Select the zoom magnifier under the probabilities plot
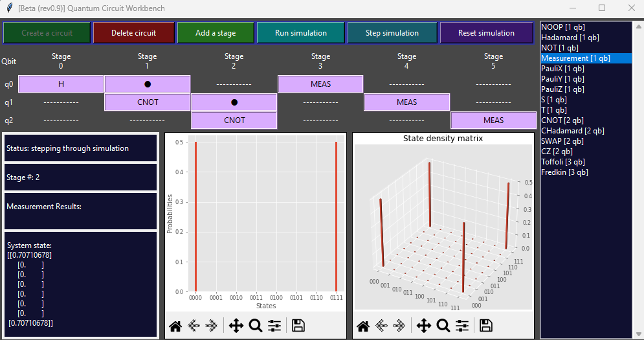 [x=256, y=326]
